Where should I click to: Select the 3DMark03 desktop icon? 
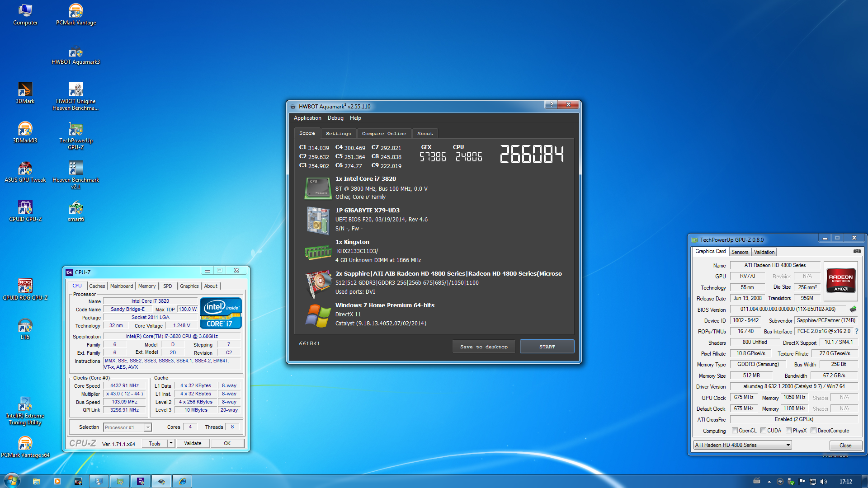coord(25,133)
